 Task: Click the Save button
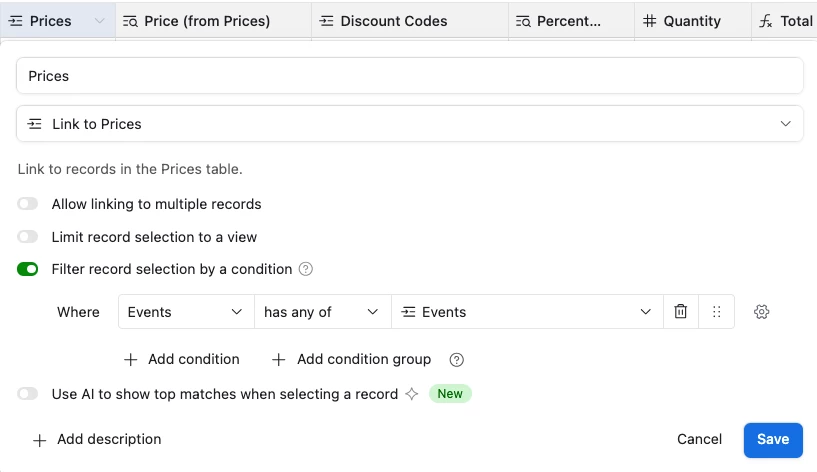(772, 439)
